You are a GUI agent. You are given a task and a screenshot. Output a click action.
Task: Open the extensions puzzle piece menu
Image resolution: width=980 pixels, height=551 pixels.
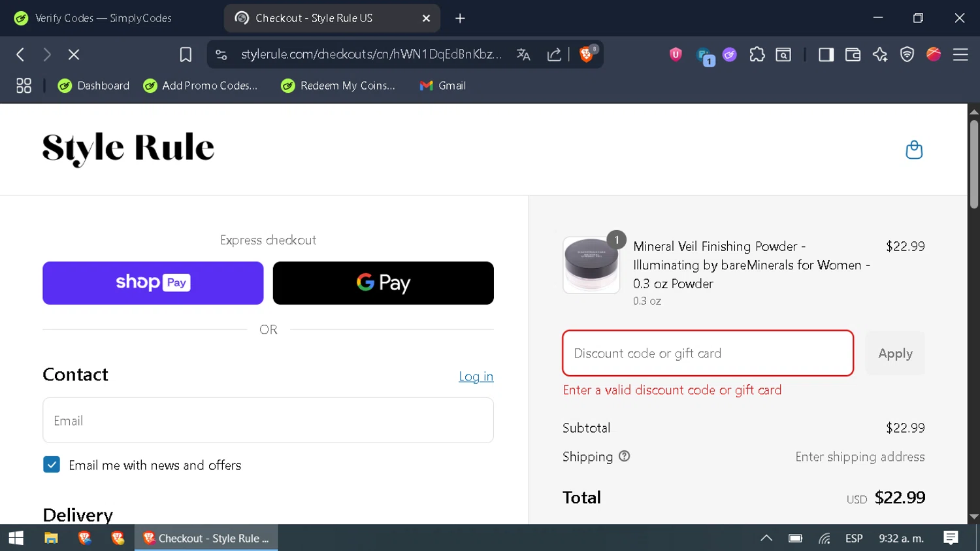pos(757,55)
